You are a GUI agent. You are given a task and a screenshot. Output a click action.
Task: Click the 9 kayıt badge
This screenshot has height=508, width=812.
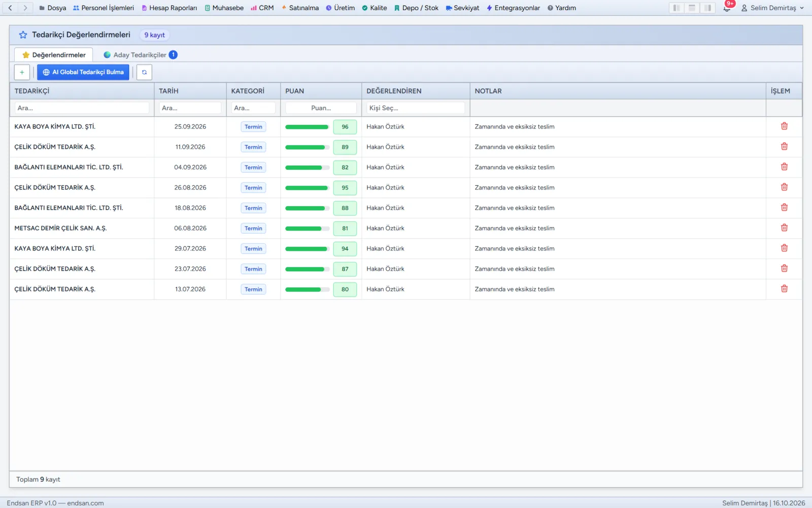click(154, 35)
